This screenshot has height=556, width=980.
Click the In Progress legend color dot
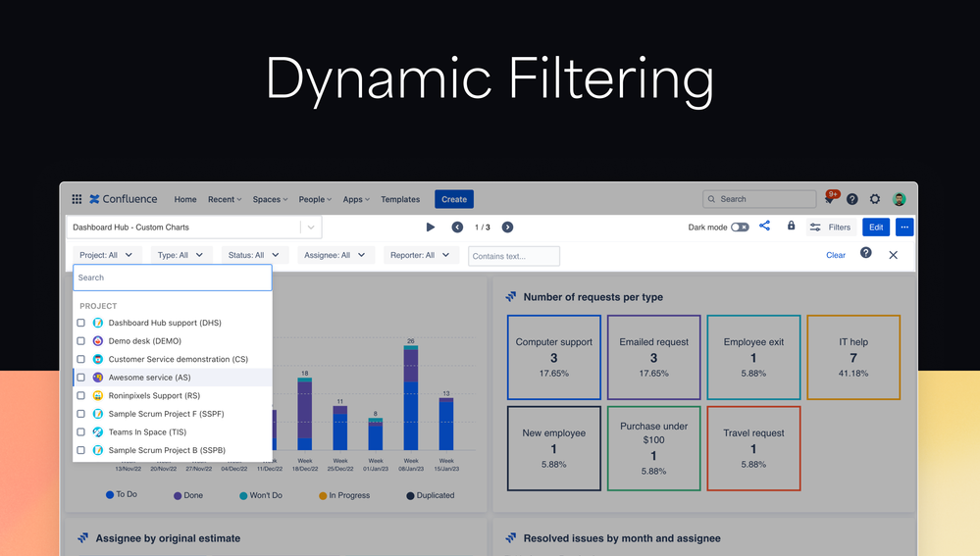click(323, 496)
